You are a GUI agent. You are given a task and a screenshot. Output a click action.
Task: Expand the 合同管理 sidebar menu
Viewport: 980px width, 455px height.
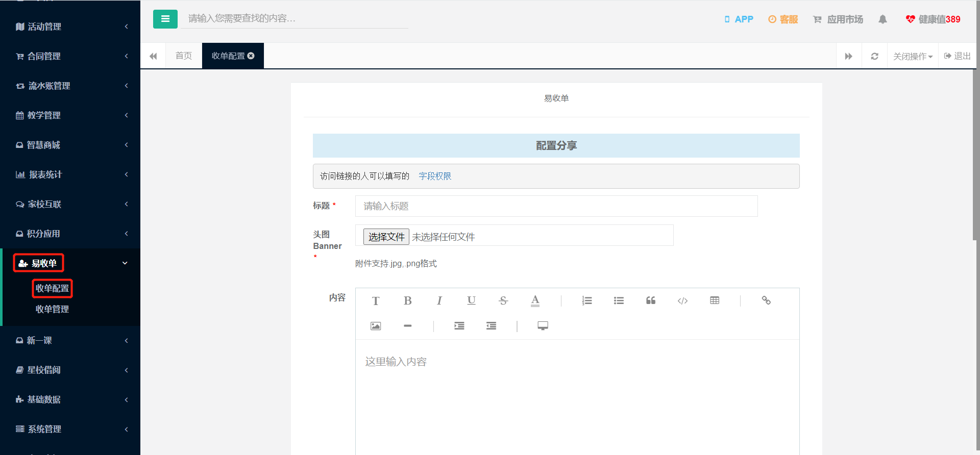(x=70, y=56)
